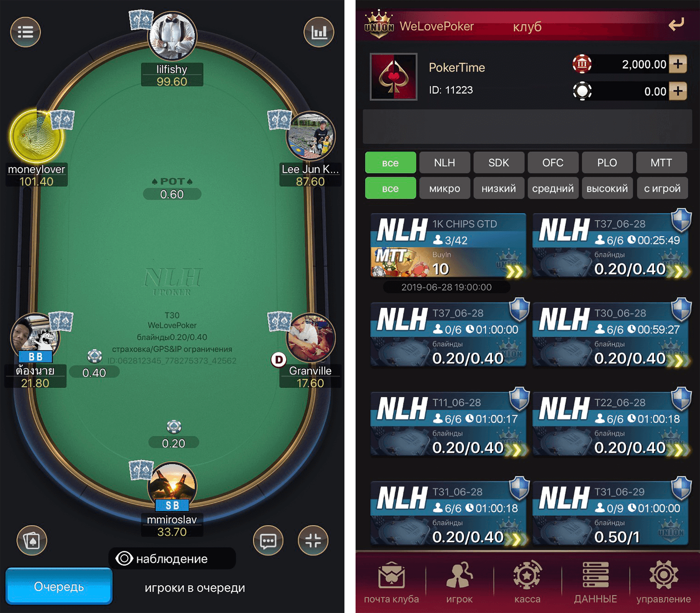Select the микро stakes filter

(x=444, y=188)
